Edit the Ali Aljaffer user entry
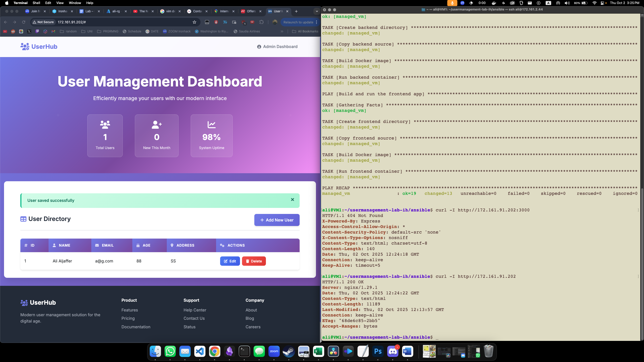The width and height of the screenshot is (644, 362). (x=230, y=261)
